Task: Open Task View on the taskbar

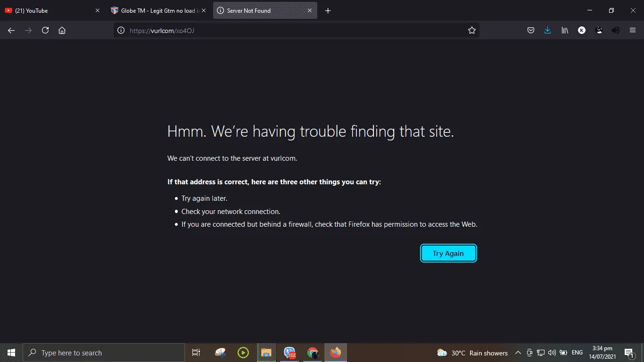Action: coord(196,353)
